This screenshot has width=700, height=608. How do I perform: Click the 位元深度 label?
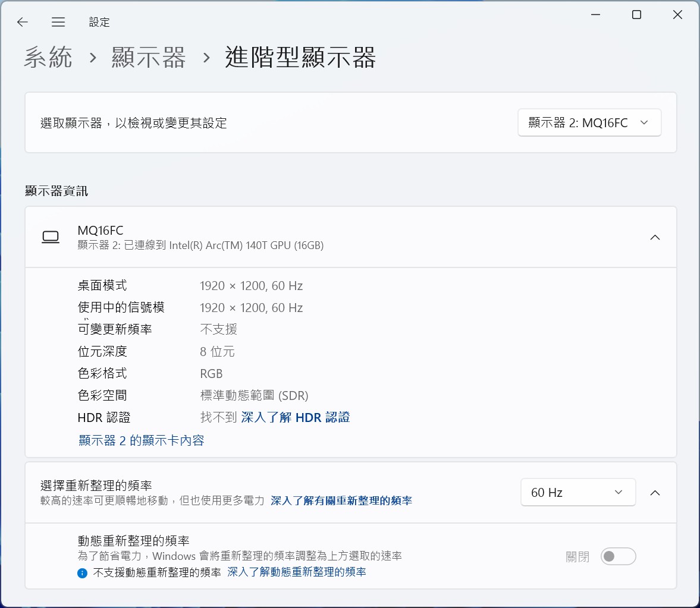(102, 351)
